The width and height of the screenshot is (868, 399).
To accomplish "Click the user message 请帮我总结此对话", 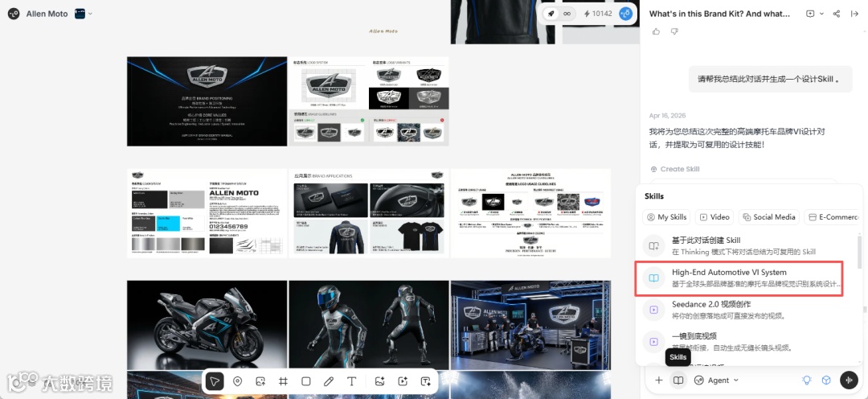I will tap(770, 80).
